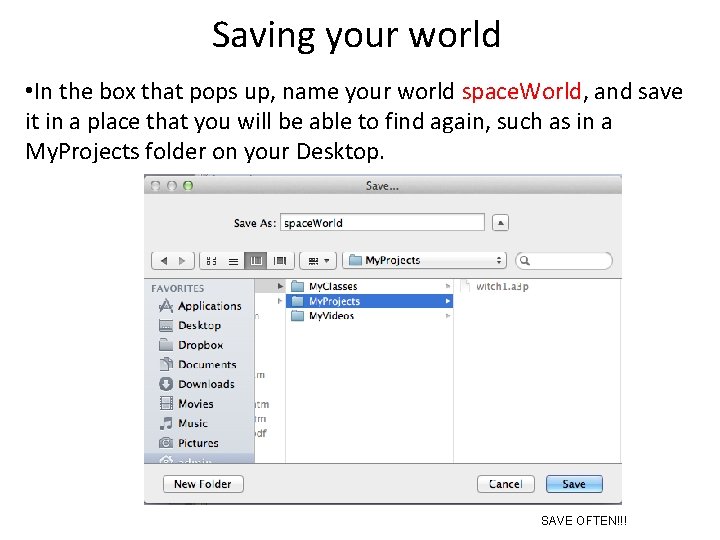Open Downloads in the sidebar
This screenshot has height=540, width=720.
[197, 384]
